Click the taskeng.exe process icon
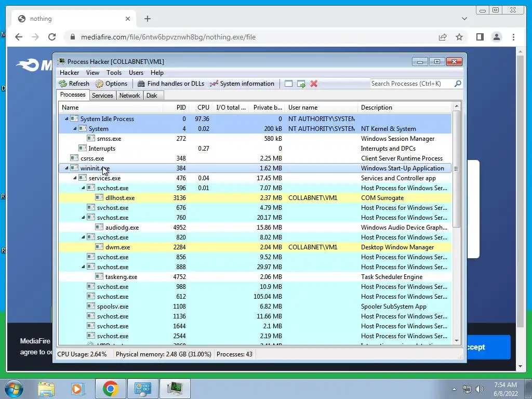Screen dimensions: 532x399 tap(99, 276)
